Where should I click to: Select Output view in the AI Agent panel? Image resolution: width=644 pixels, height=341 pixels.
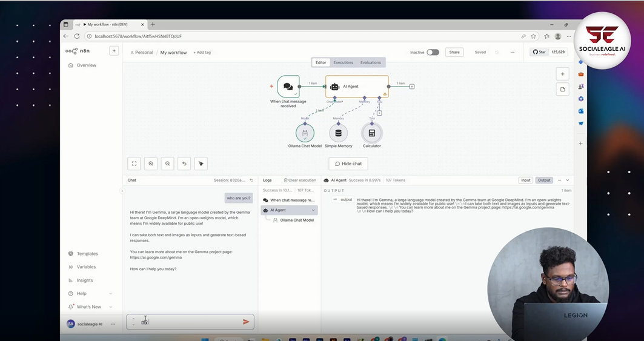point(544,180)
